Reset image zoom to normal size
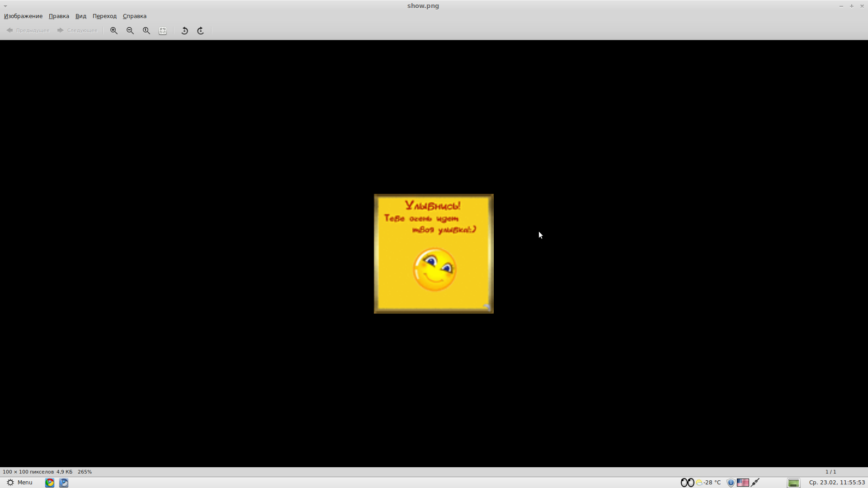Screen dimensions: 868x488 (x=146, y=31)
